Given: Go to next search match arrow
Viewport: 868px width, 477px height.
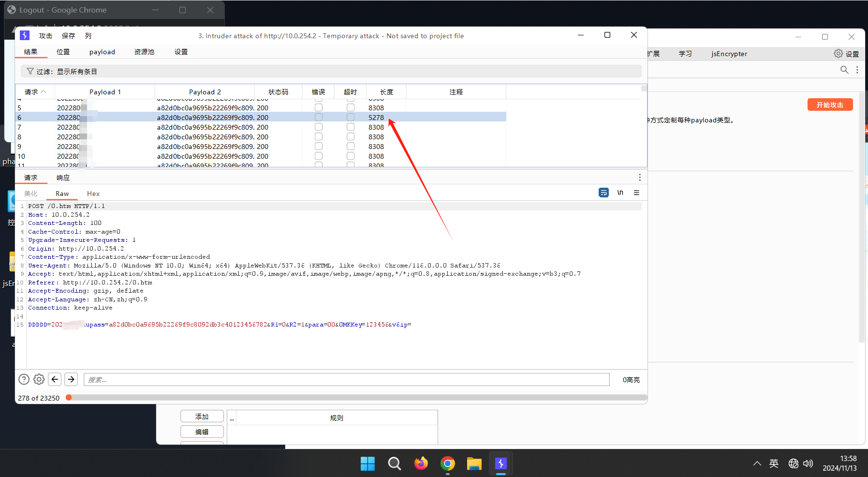Looking at the screenshot, I should (71, 379).
